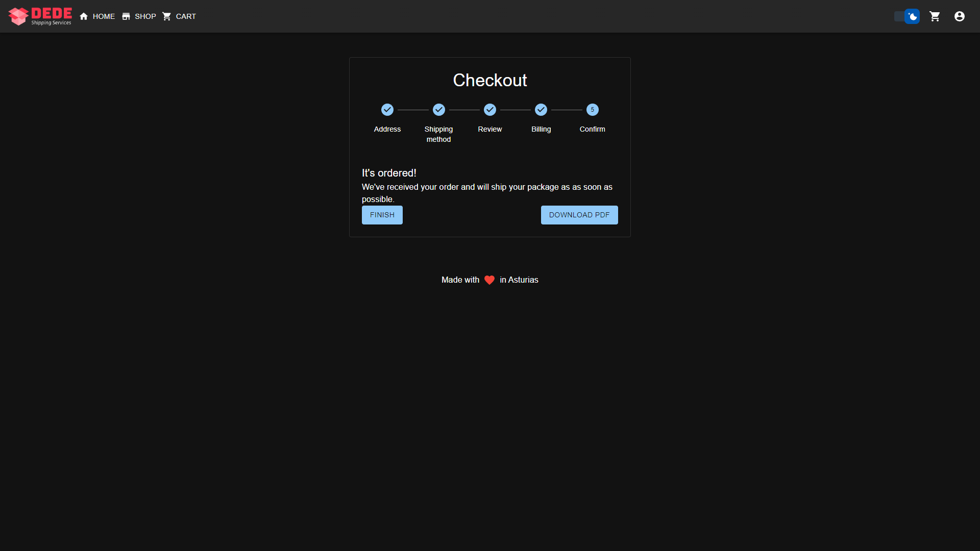Viewport: 980px width, 551px height.
Task: Click the DOWNLOAD PDF button
Action: [579, 215]
